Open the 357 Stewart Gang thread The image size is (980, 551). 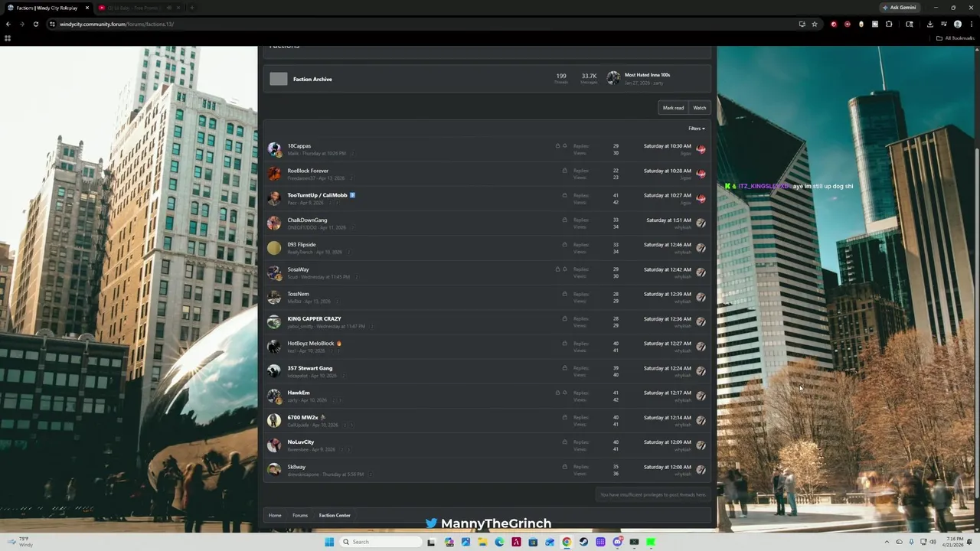tap(309, 368)
